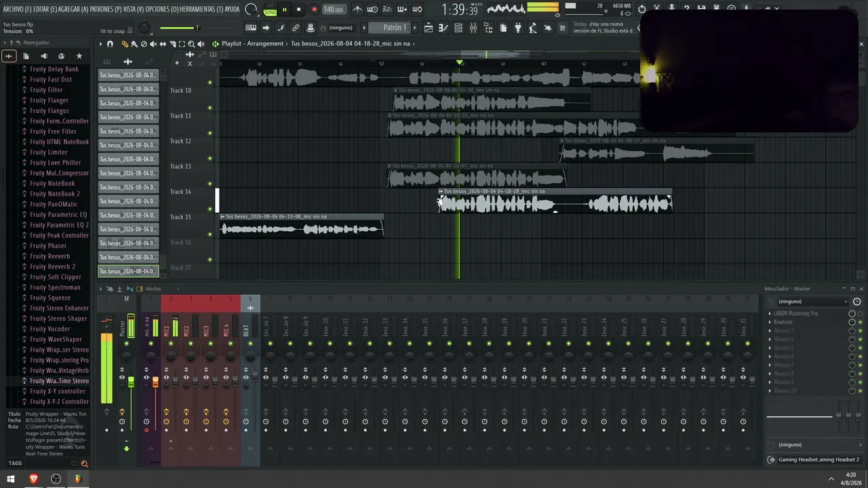Screen dimensions: 868x488
Task: Mute the BEAT mixer channel
Action: click(x=250, y=344)
